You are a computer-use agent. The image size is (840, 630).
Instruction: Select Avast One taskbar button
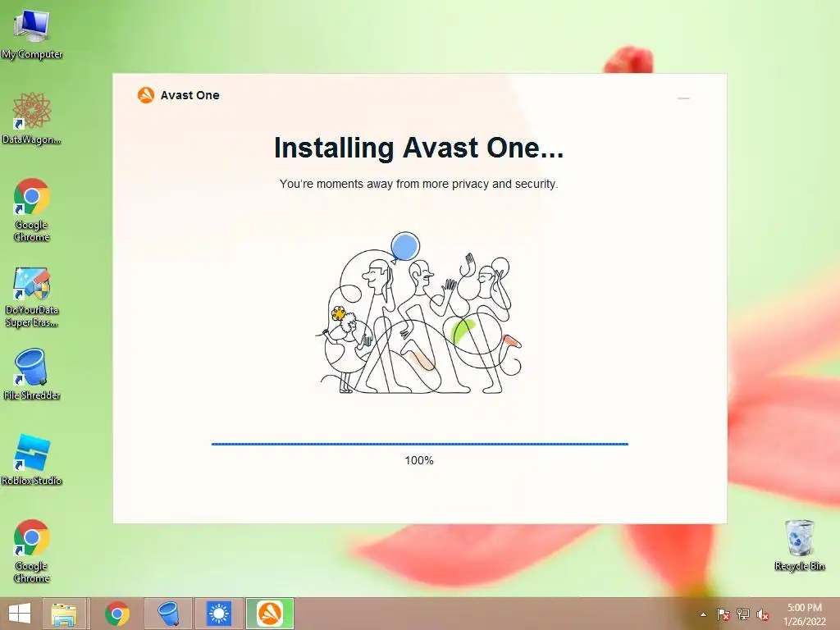tap(270, 614)
